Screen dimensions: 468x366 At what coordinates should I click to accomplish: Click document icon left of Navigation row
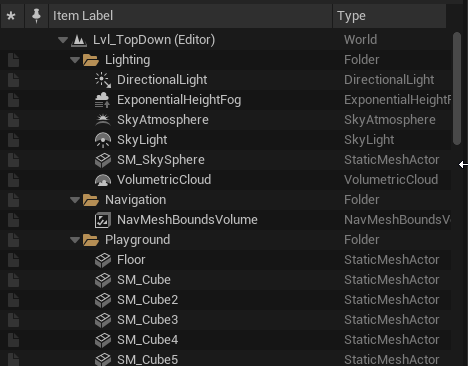tap(13, 200)
